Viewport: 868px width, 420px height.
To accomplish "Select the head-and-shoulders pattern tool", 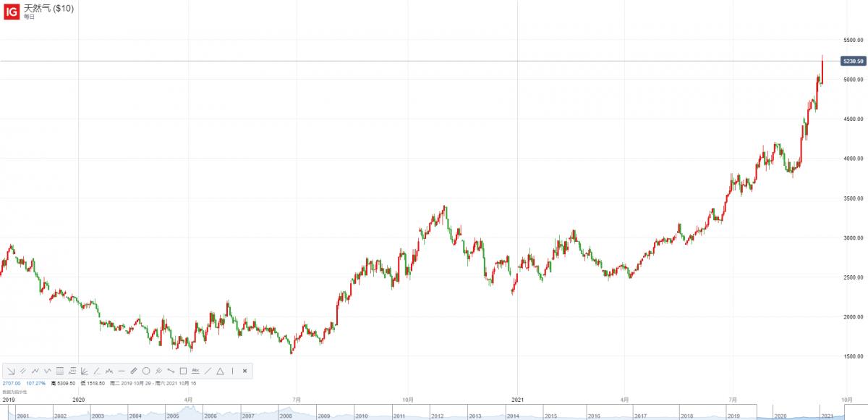I will click(109, 371).
